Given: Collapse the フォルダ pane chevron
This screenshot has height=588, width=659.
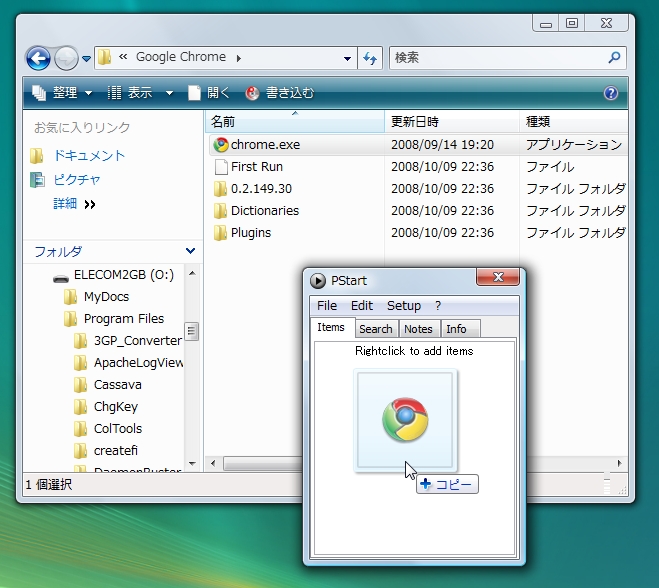Looking at the screenshot, I should 190,251.
